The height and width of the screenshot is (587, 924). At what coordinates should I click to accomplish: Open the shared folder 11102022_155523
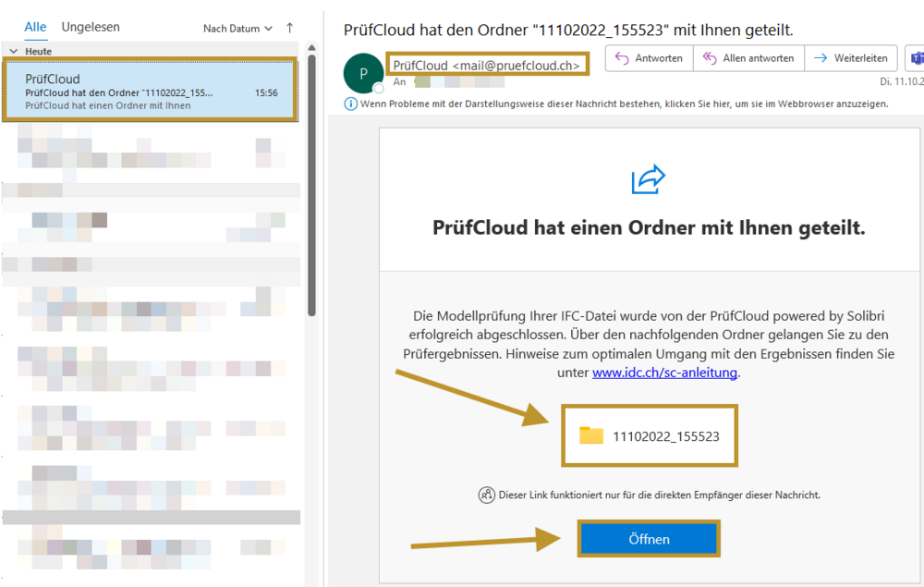pyautogui.click(x=650, y=436)
